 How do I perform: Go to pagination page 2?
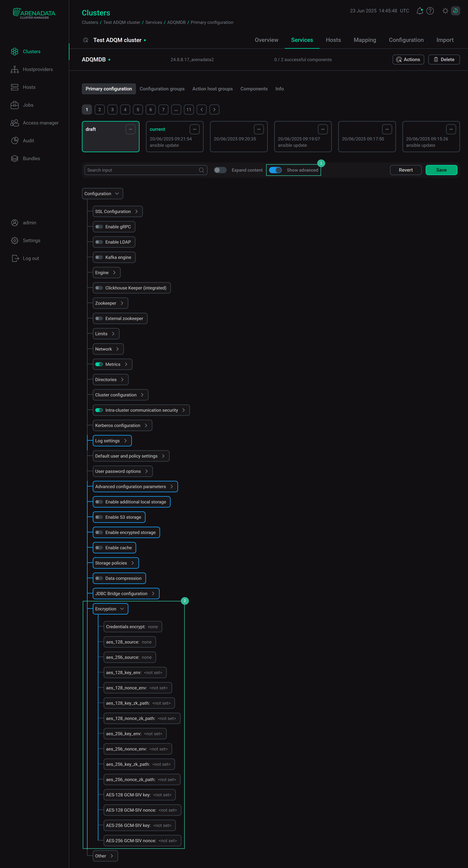[99, 110]
